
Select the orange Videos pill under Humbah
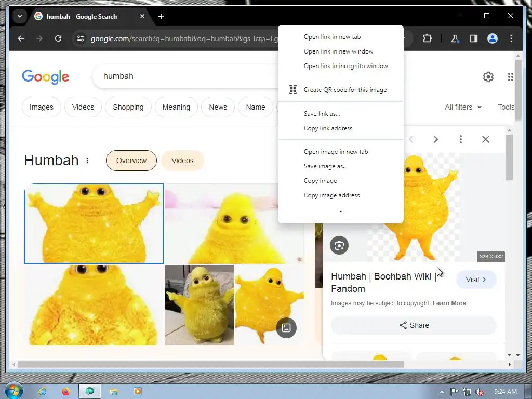pos(182,161)
